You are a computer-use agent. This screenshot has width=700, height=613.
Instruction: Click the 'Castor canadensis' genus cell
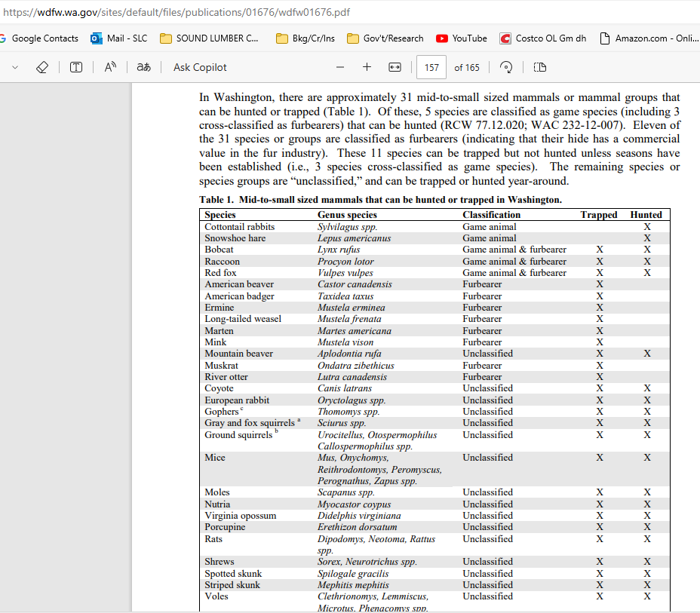(x=355, y=284)
